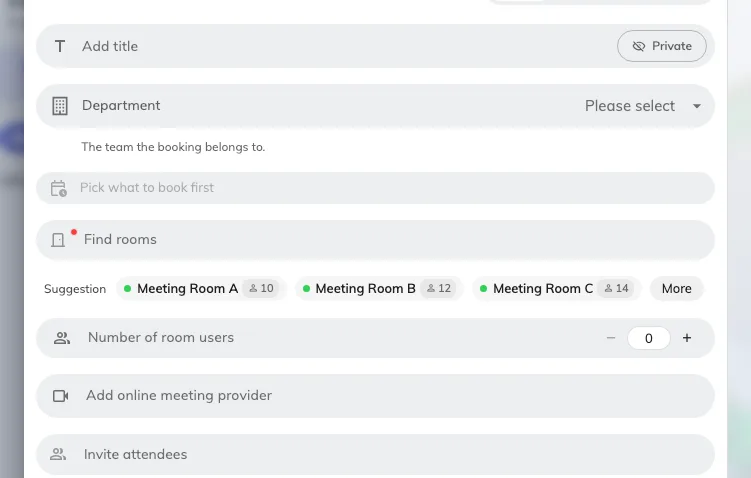Click the calendar clock icon
751x478 pixels.
pos(59,188)
